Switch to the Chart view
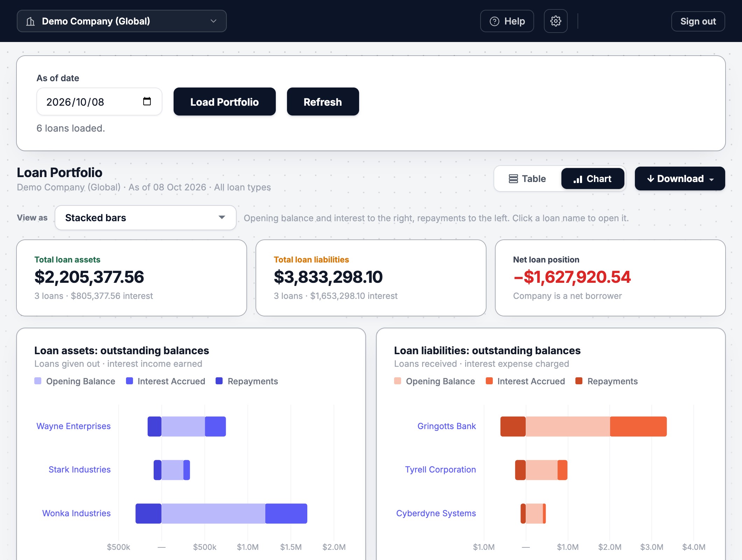 [x=593, y=179]
